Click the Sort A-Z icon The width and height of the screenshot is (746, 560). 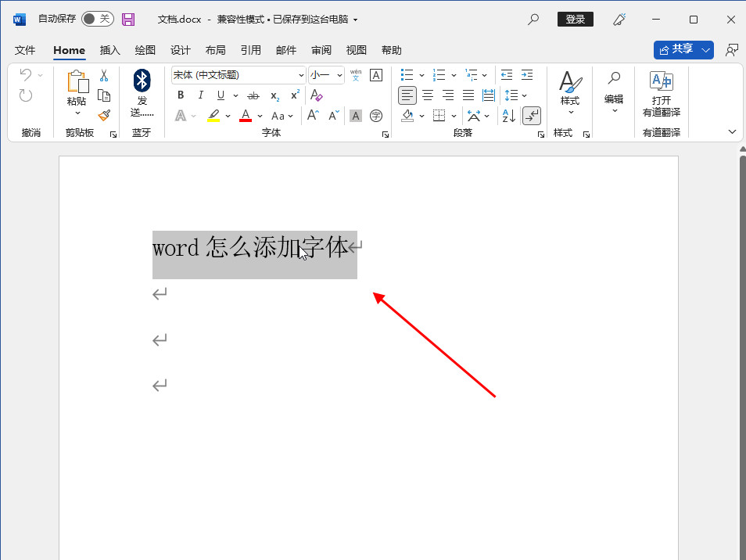pyautogui.click(x=508, y=116)
